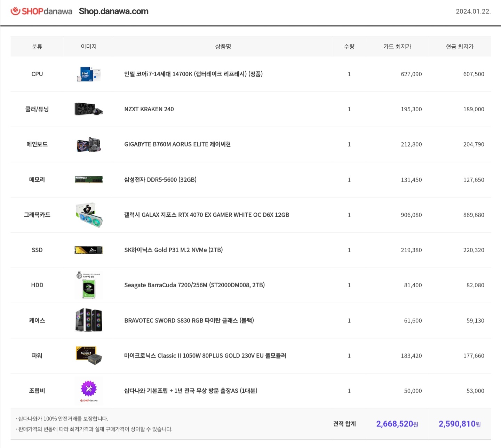Open 인텔 코어i7-14세대 14700K product name
501x448 pixels.
click(x=193, y=74)
